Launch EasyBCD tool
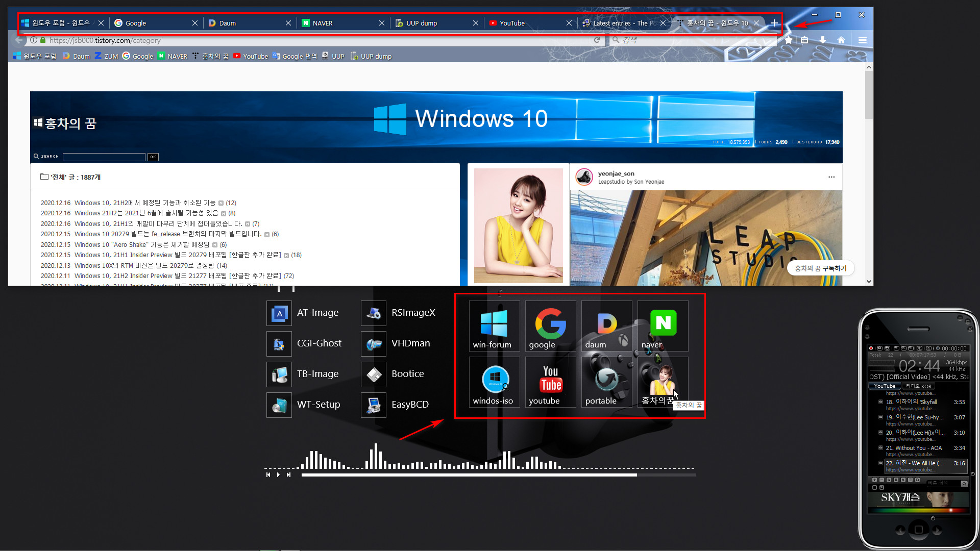This screenshot has width=980, height=551. [x=396, y=405]
